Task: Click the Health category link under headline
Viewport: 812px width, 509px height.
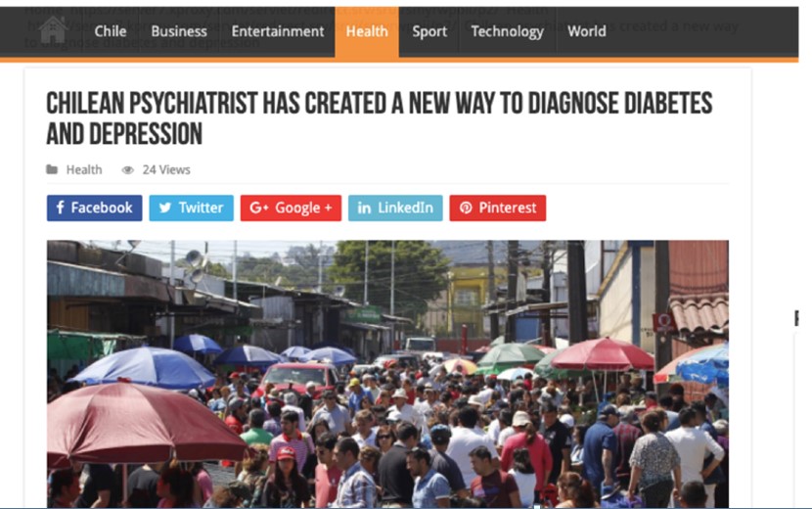Action: tap(84, 170)
